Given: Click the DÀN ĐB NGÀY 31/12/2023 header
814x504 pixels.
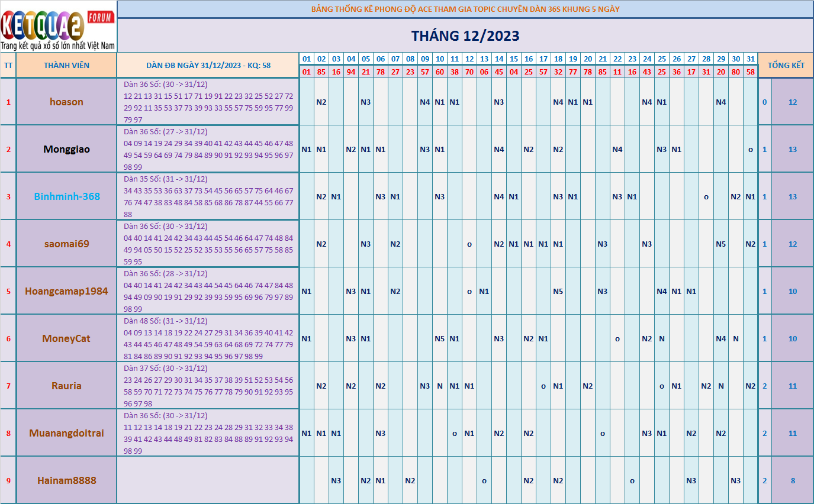Looking at the screenshot, I should (208, 65).
